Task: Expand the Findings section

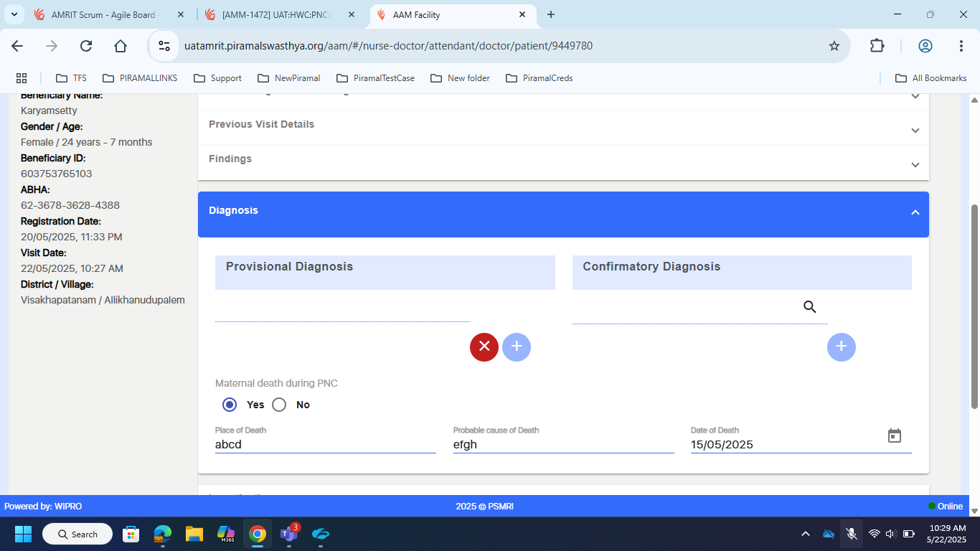Action: point(563,162)
